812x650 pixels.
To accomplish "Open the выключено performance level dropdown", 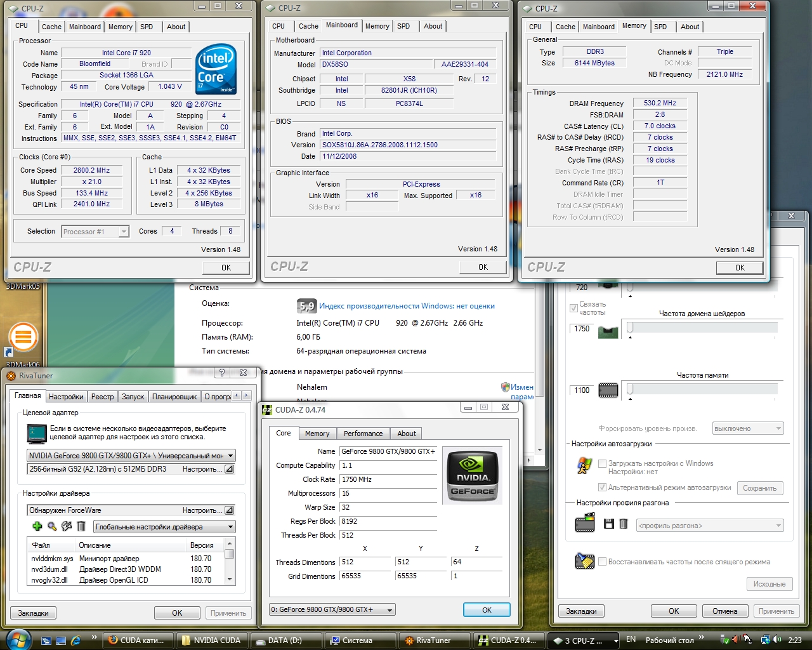I will 748,428.
